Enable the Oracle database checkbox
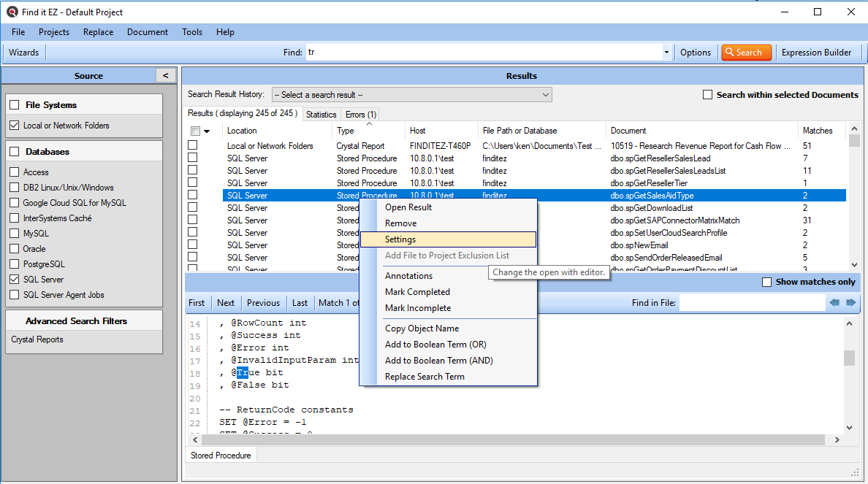This screenshot has height=484, width=868. 15,248
